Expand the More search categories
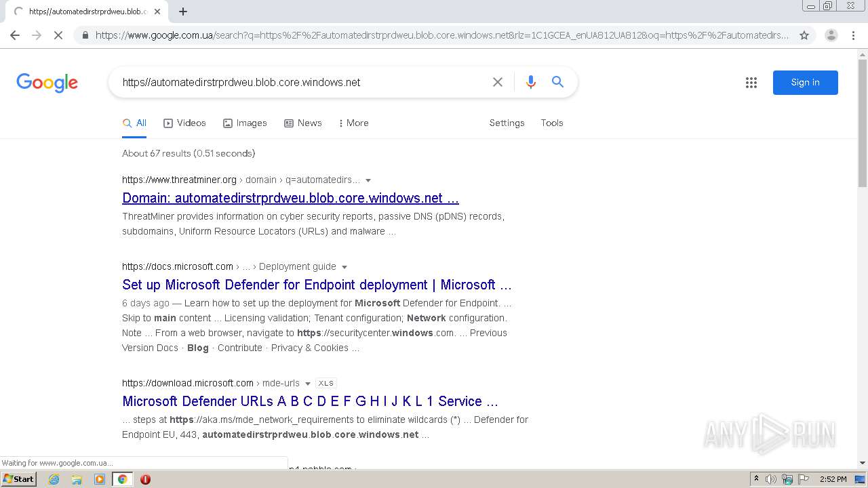The image size is (868, 488). (x=353, y=123)
